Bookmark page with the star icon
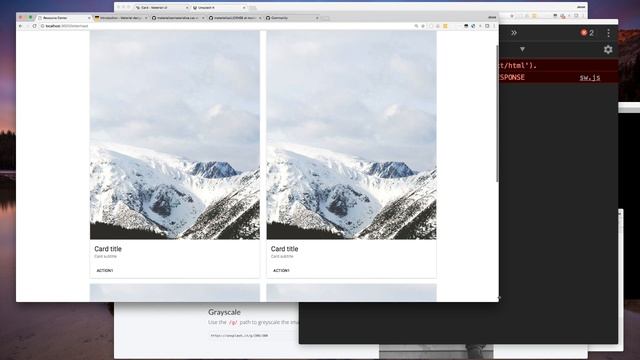640x360 pixels. [x=423, y=26]
